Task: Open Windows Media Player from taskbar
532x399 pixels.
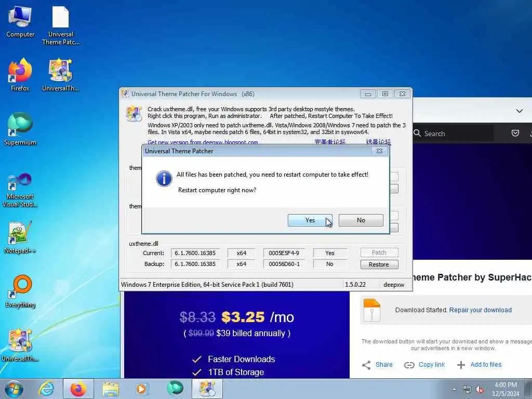Action: 142,389
